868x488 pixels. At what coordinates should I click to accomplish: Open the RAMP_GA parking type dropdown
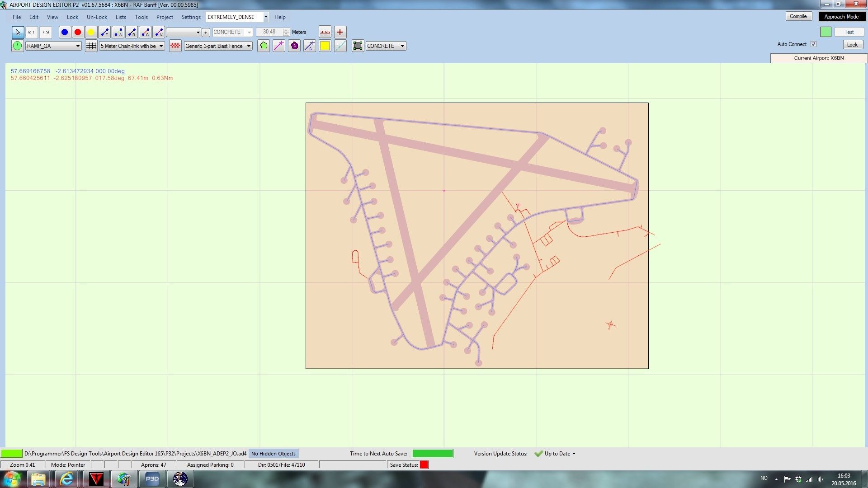click(53, 46)
